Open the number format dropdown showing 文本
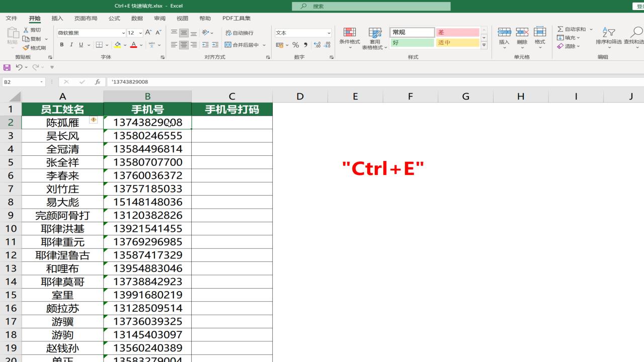 329,33
